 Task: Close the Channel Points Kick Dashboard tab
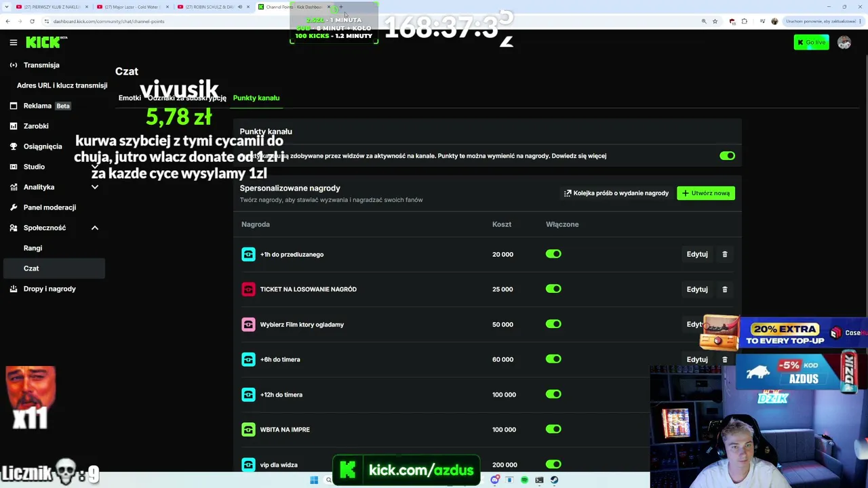click(329, 7)
